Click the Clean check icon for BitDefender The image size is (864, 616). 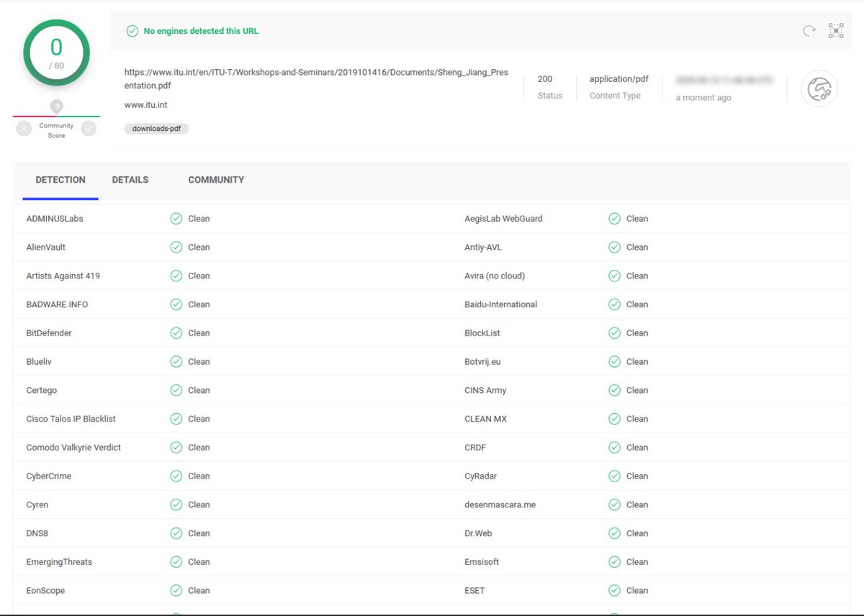(176, 333)
